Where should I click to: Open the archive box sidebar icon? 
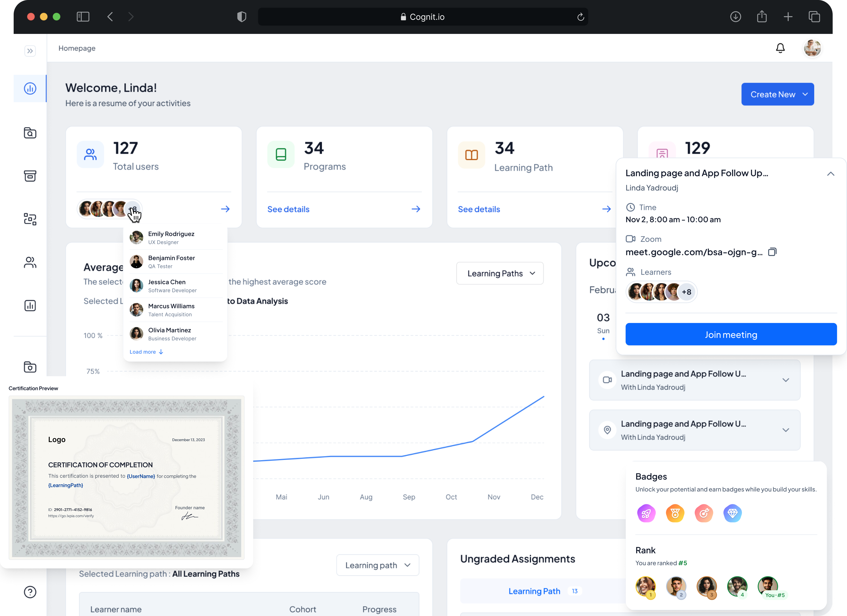click(30, 176)
